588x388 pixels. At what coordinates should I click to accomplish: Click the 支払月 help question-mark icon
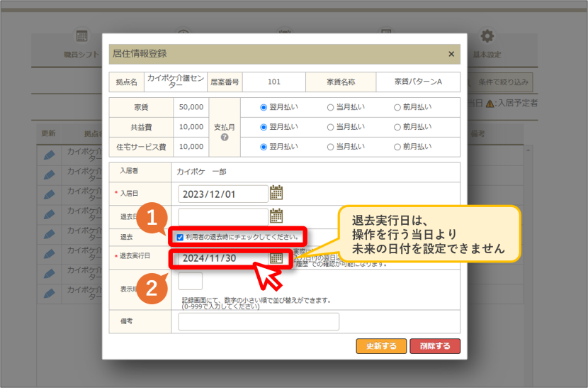tap(225, 138)
